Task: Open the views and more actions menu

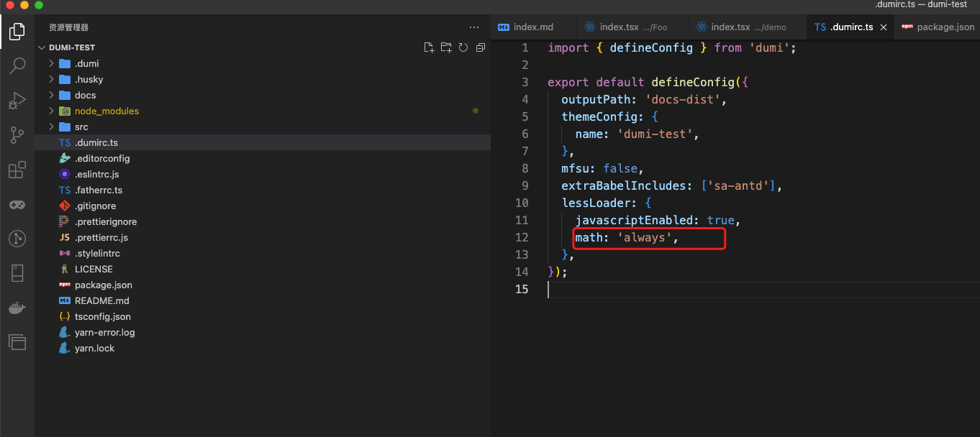Action: pyautogui.click(x=473, y=27)
